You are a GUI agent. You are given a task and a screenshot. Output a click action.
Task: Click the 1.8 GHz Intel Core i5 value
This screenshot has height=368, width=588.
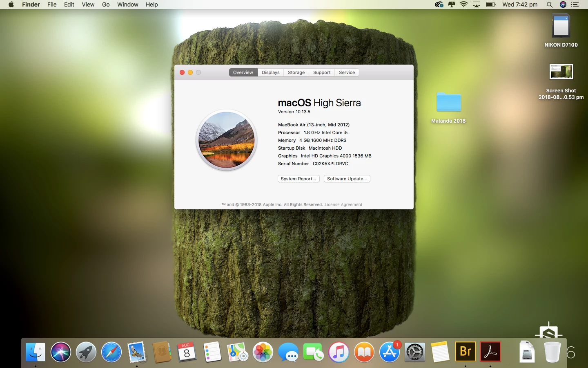[x=325, y=132]
